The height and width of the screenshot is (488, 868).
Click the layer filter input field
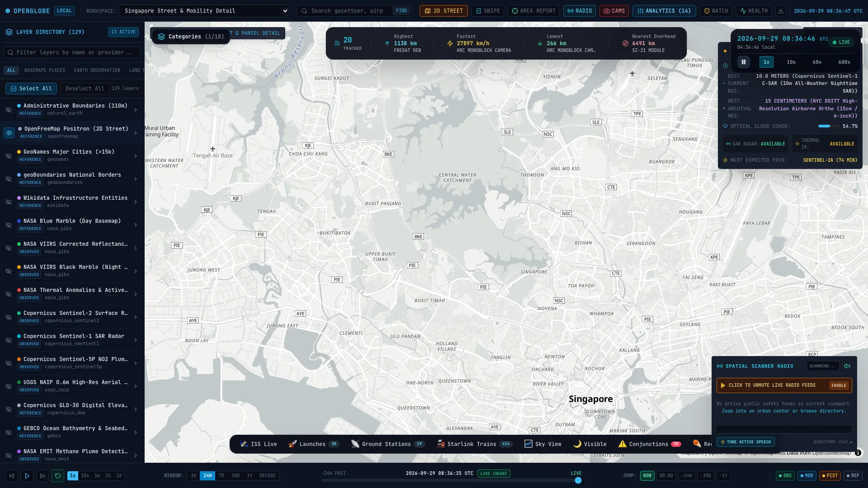[72, 52]
